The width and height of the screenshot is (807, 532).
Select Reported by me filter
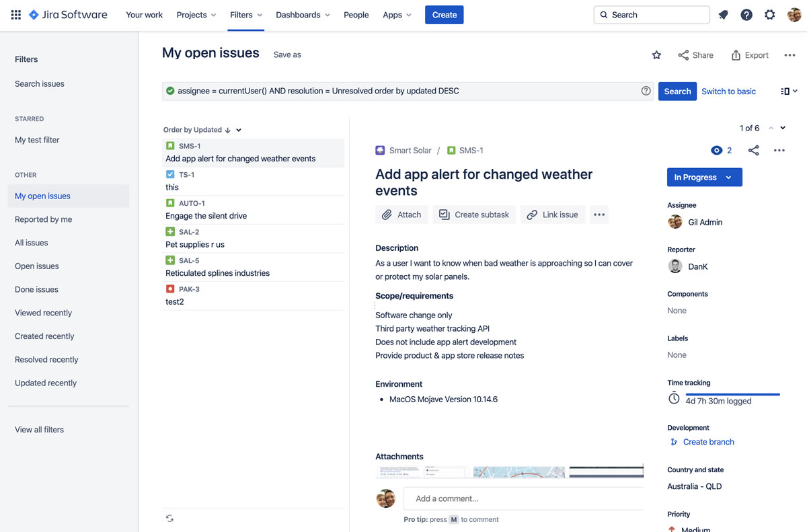tap(43, 219)
